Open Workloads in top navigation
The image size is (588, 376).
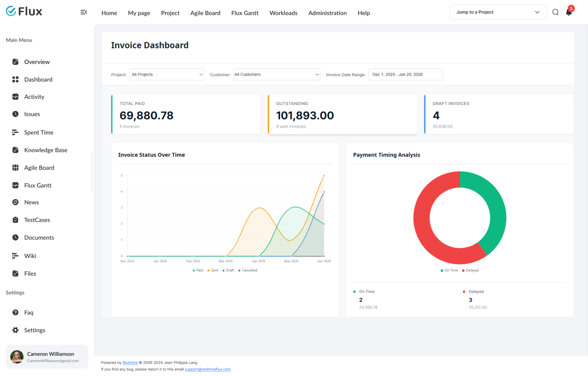pos(283,13)
